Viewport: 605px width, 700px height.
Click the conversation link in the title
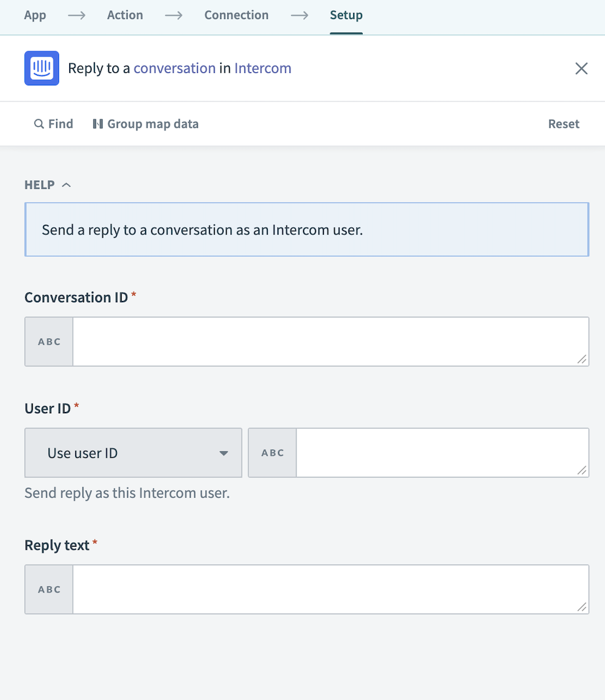pyautogui.click(x=174, y=68)
